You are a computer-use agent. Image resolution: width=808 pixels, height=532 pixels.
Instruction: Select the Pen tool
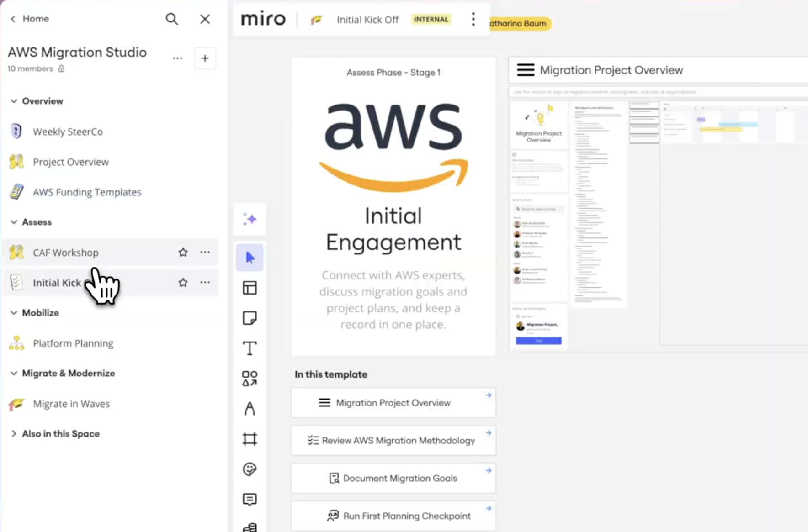point(250,409)
